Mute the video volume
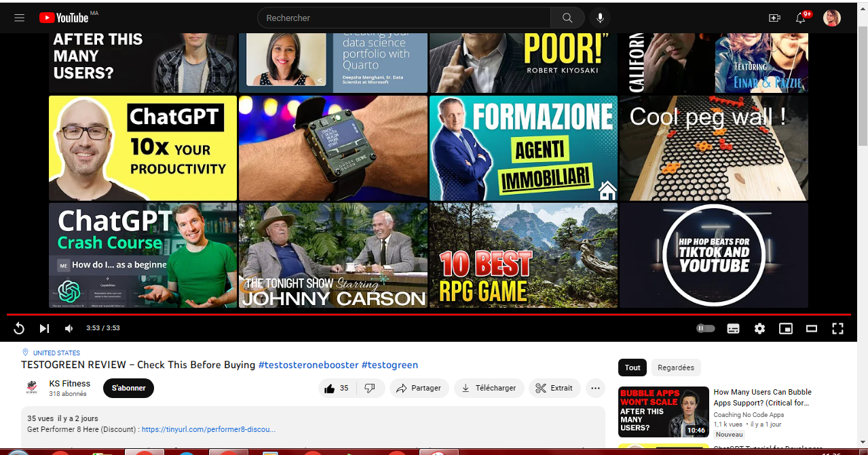This screenshot has height=455, width=868. [69, 328]
